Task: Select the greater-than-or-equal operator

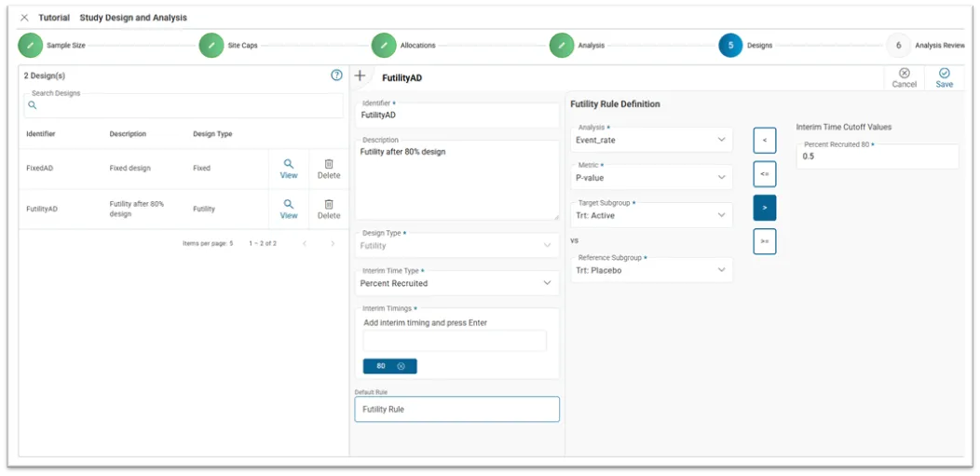Action: tap(764, 241)
